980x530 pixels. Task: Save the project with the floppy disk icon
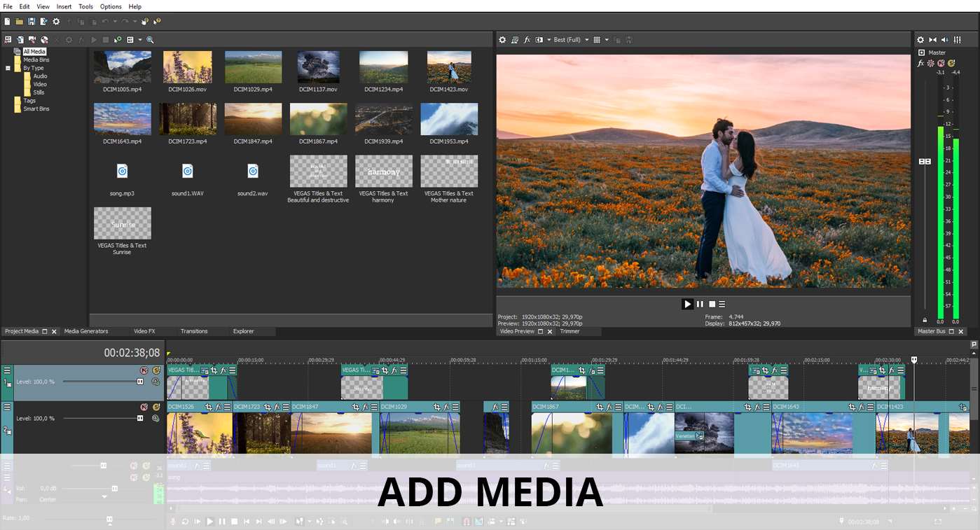(32, 22)
